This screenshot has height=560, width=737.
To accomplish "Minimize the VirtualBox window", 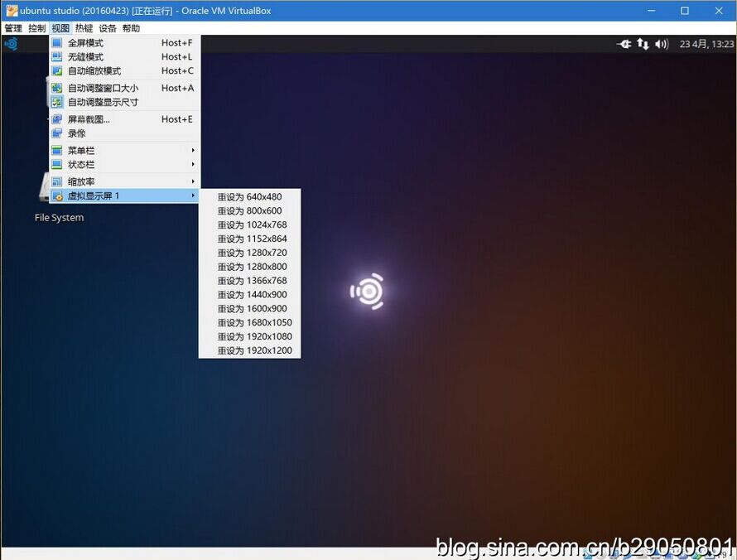I will pos(652,10).
